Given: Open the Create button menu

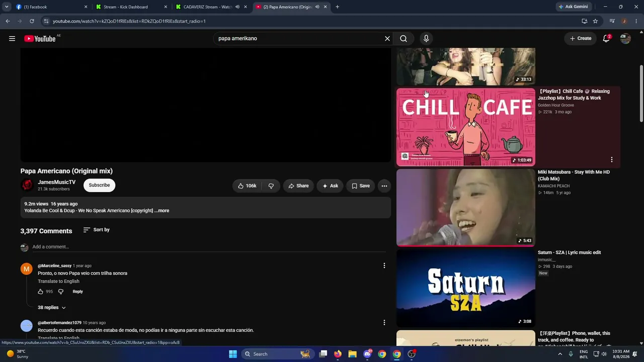Looking at the screenshot, I should [581, 39].
